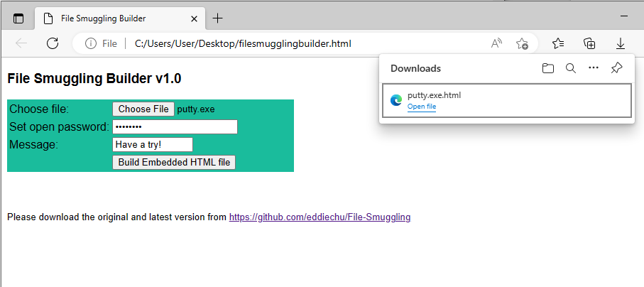
Task: Open a new tab with plus icon
Action: (x=218, y=18)
